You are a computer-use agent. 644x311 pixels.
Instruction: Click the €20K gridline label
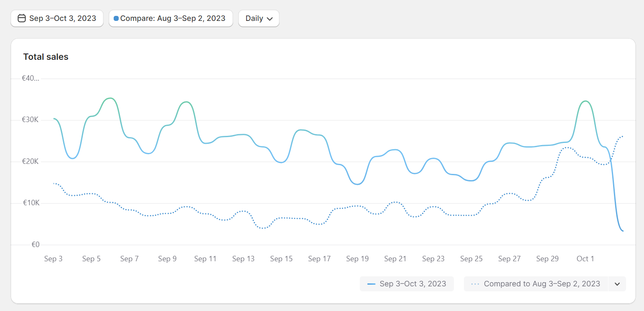coord(29,161)
